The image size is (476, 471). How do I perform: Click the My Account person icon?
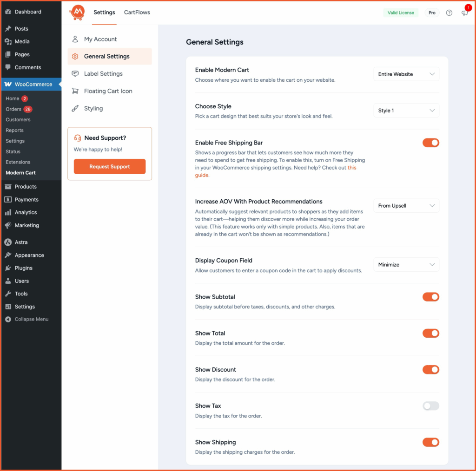75,39
